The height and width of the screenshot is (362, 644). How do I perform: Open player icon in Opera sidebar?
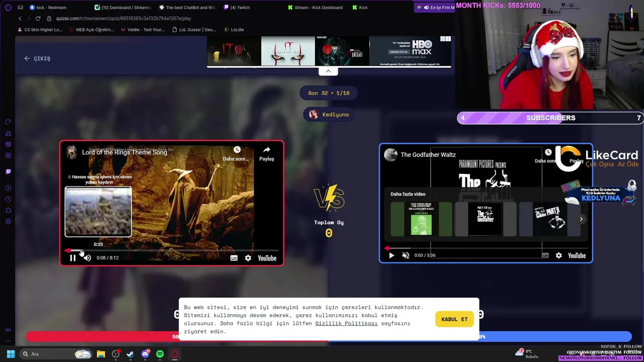click(x=8, y=189)
